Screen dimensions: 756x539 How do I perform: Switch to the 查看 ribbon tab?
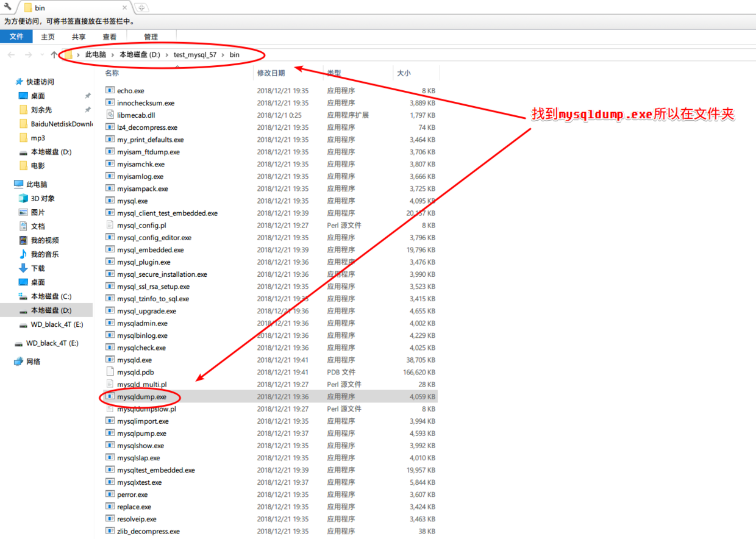110,37
